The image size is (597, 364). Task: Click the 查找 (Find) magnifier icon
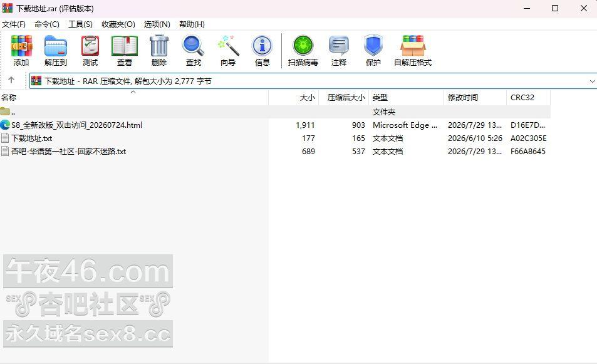point(193,45)
